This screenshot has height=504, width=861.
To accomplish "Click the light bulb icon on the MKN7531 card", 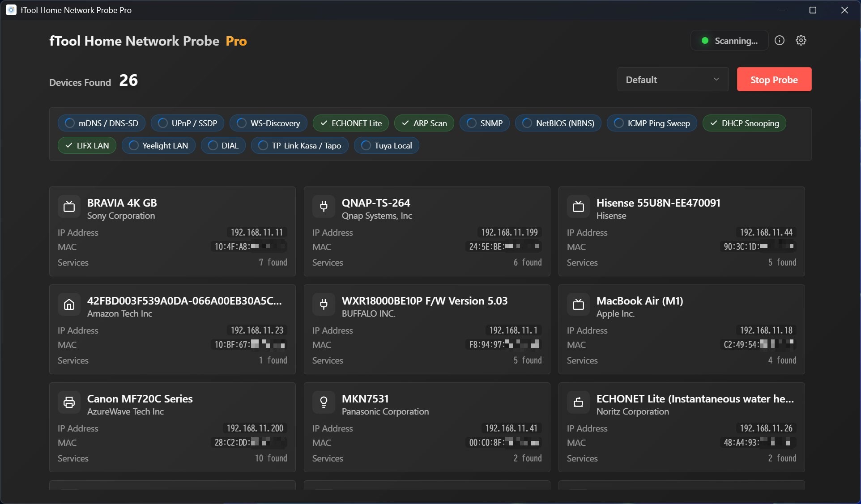I will point(324,402).
